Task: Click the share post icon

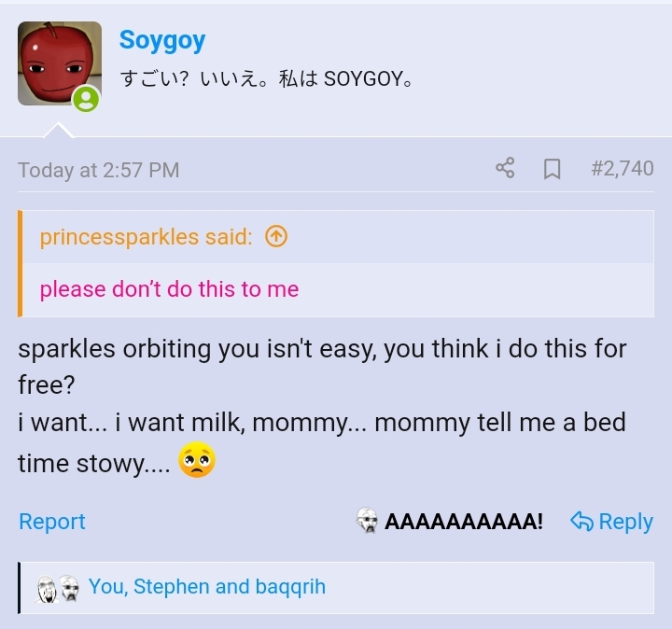Action: pos(505,169)
